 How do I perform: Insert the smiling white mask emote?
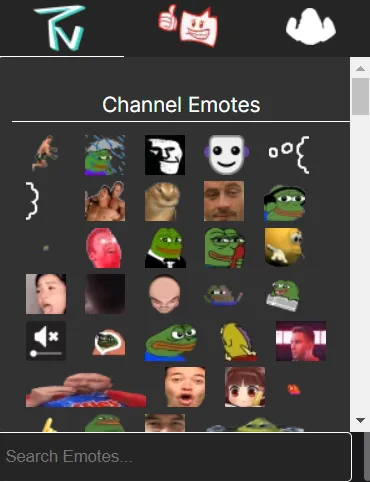226,155
